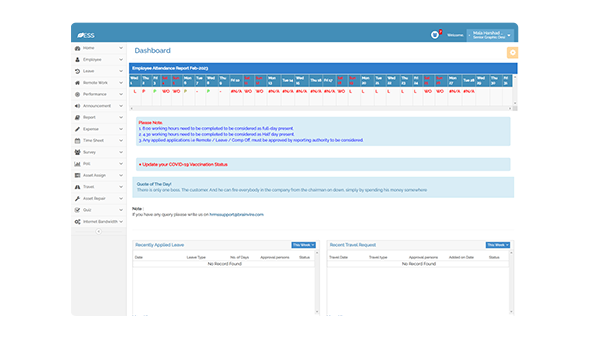590x360 pixels.
Task: Open This Week filter for Recently Applied Leave
Action: point(303,245)
